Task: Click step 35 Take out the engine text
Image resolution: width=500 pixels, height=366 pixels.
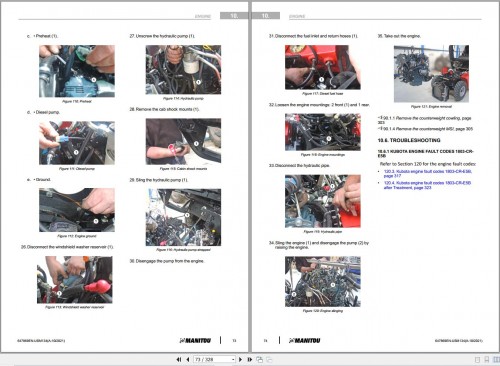Action: click(399, 36)
